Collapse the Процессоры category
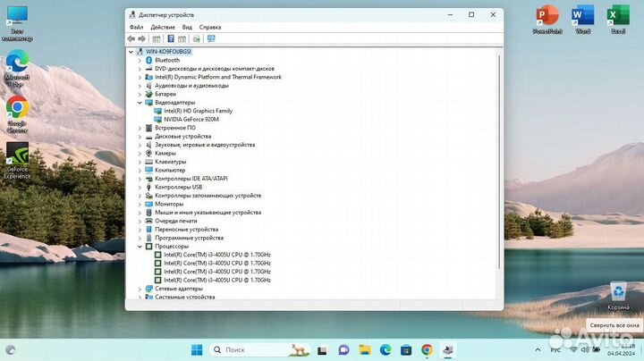 [x=140, y=247]
